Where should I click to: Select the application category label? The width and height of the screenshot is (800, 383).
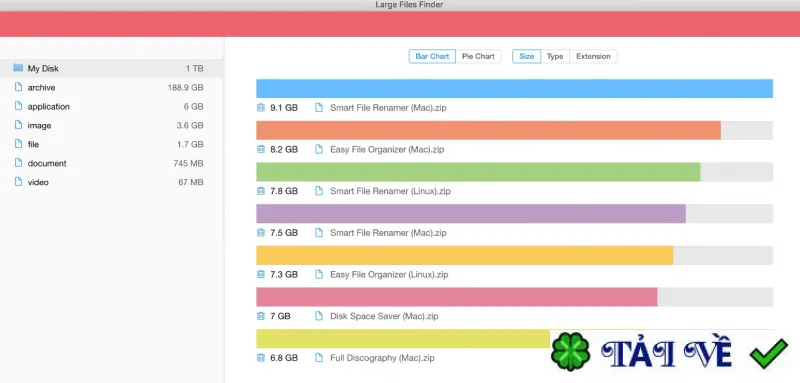coord(48,107)
